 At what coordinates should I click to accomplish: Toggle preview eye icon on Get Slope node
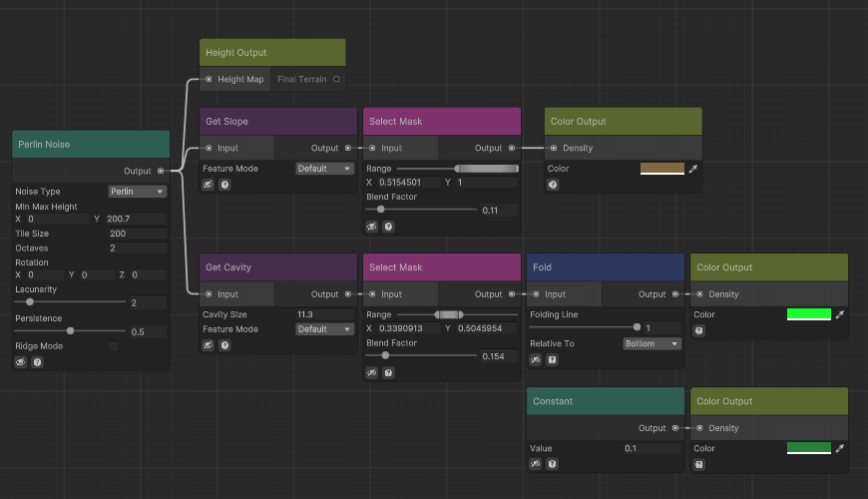209,185
